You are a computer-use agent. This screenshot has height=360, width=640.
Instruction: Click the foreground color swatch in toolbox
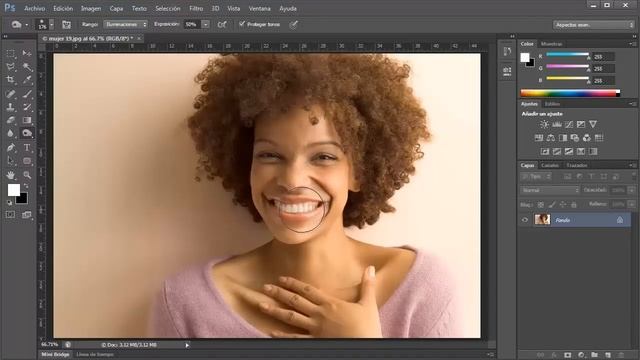[13, 190]
